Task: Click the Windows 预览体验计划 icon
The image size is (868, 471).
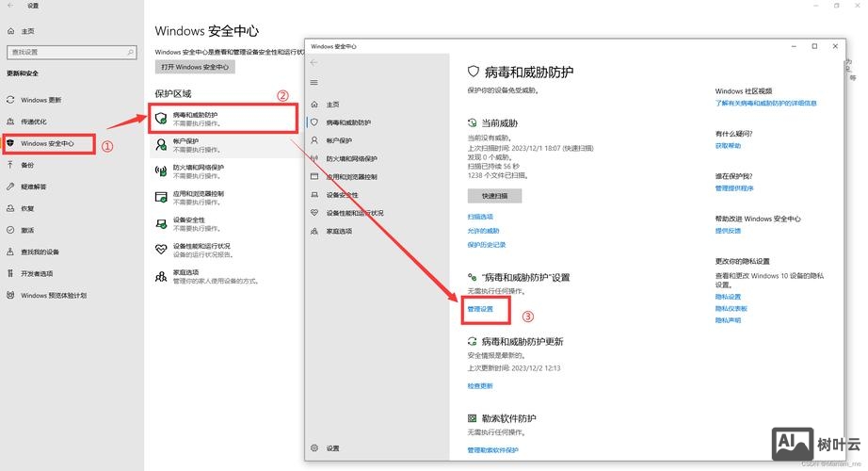Action: tap(10, 296)
